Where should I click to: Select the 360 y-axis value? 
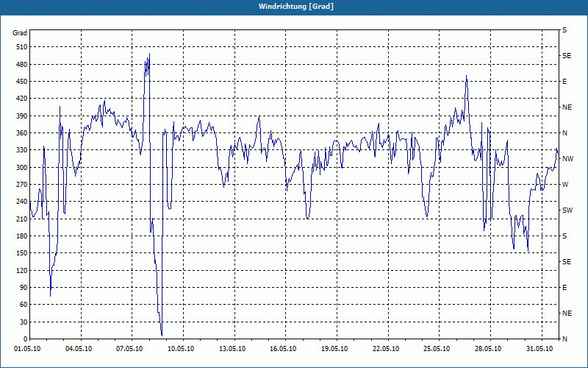coord(22,133)
